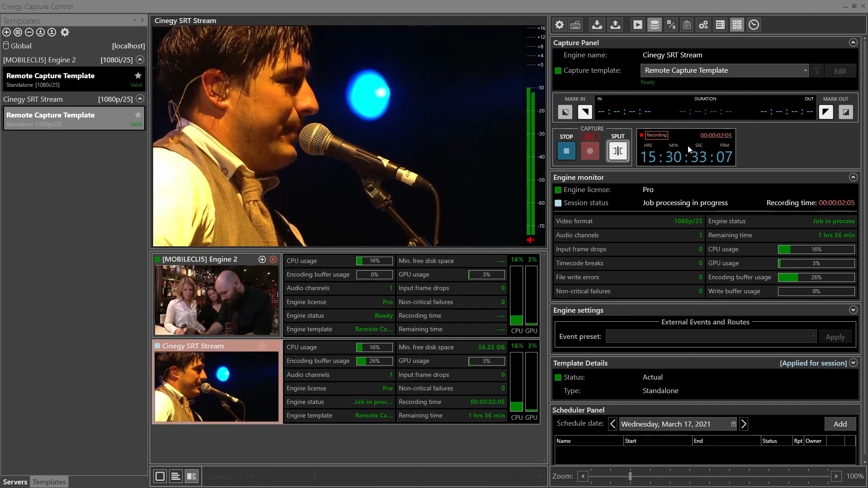
Task: Favorite the Engine 2 Remote Capture Template star
Action: coord(138,75)
